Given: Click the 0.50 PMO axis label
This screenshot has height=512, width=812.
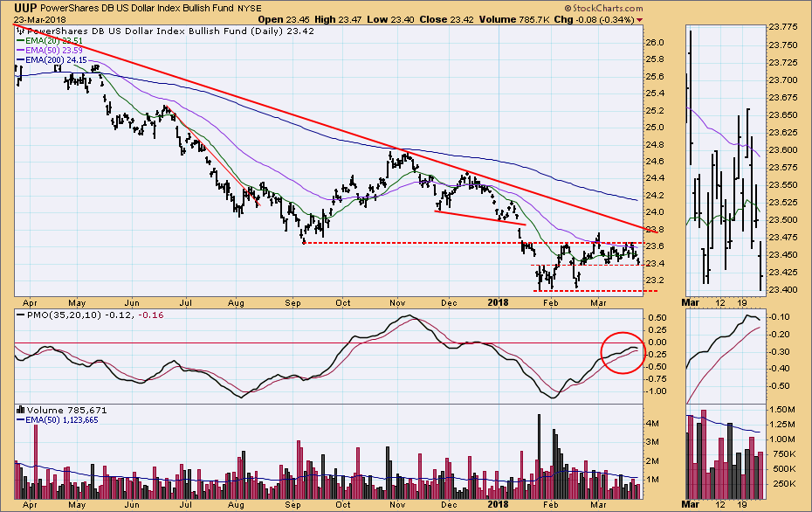Looking at the screenshot, I should [x=657, y=318].
